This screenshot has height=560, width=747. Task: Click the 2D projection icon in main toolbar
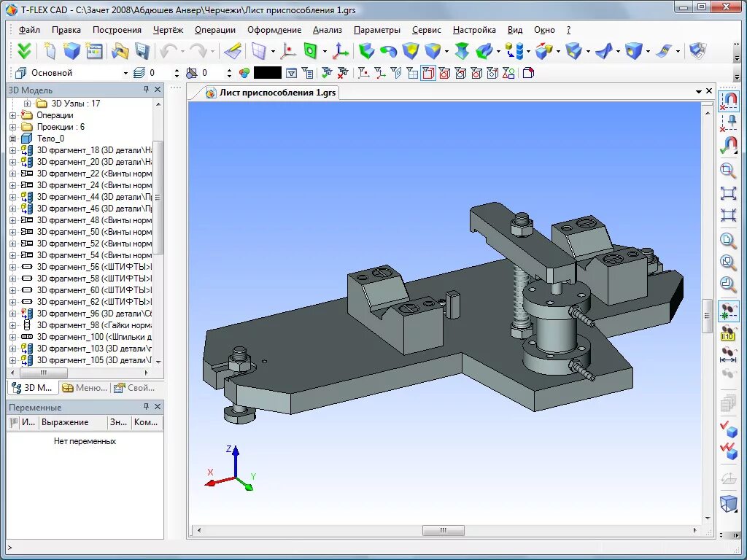pos(697,50)
